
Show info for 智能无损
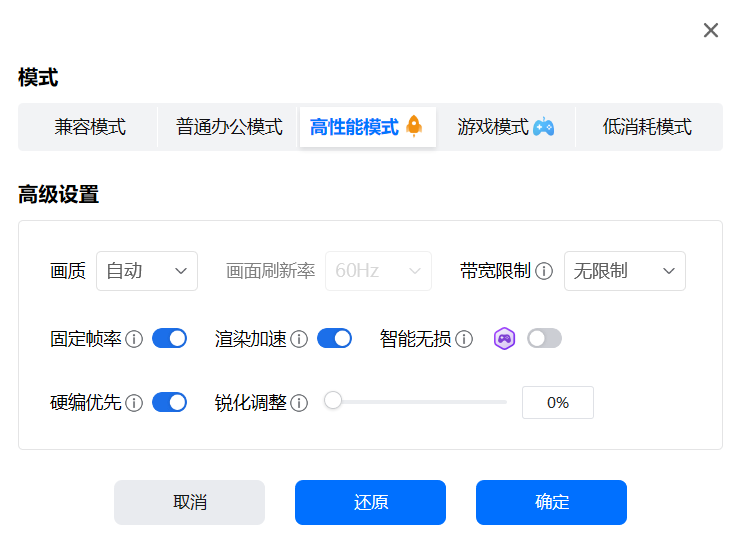[464, 339]
